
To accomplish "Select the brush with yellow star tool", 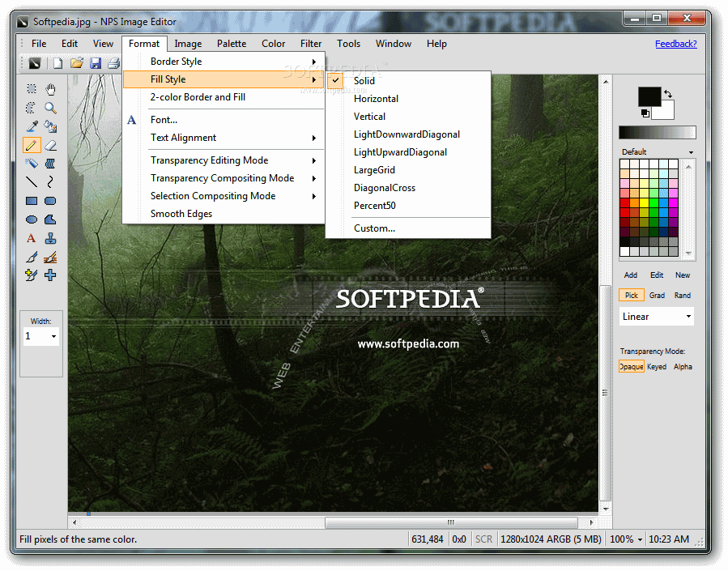I will point(32,275).
